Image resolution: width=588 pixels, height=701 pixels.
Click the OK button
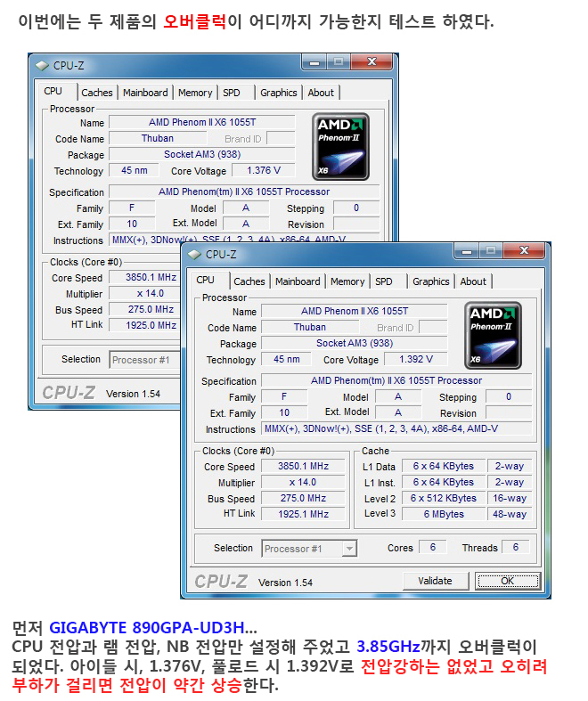(x=508, y=581)
